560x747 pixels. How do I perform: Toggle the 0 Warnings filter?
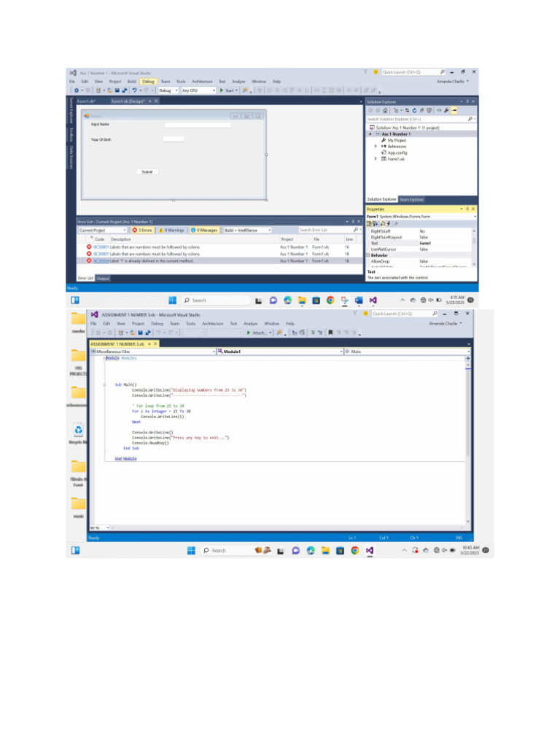171,230
